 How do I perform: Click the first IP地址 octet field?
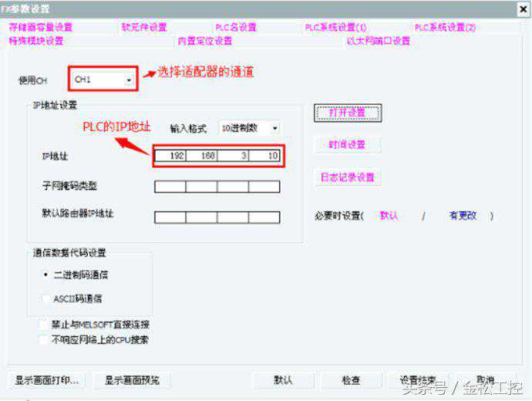170,156
